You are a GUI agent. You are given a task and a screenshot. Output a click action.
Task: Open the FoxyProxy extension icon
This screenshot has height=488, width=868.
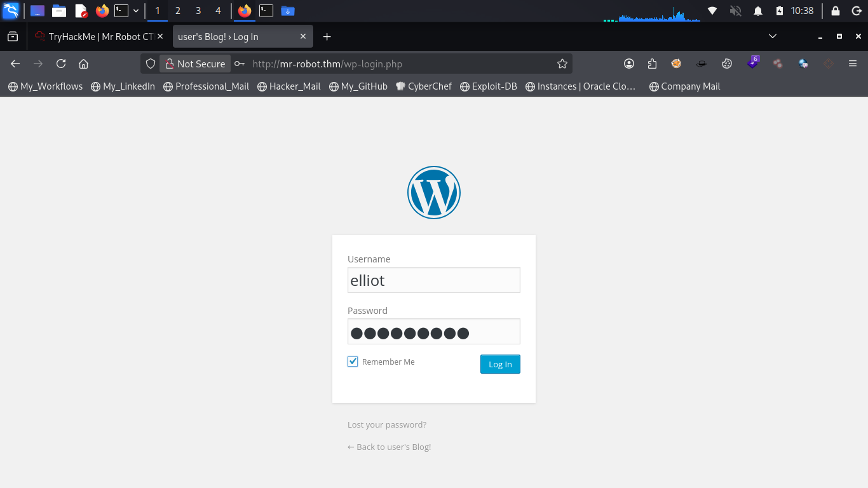pos(676,64)
